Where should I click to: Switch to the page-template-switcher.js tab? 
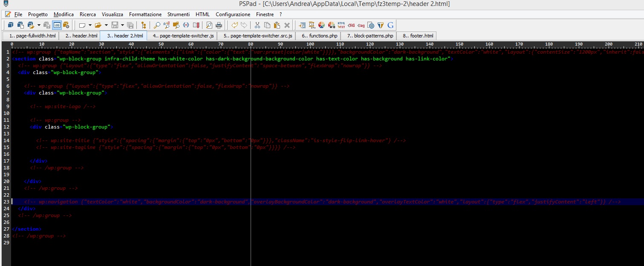[182, 36]
